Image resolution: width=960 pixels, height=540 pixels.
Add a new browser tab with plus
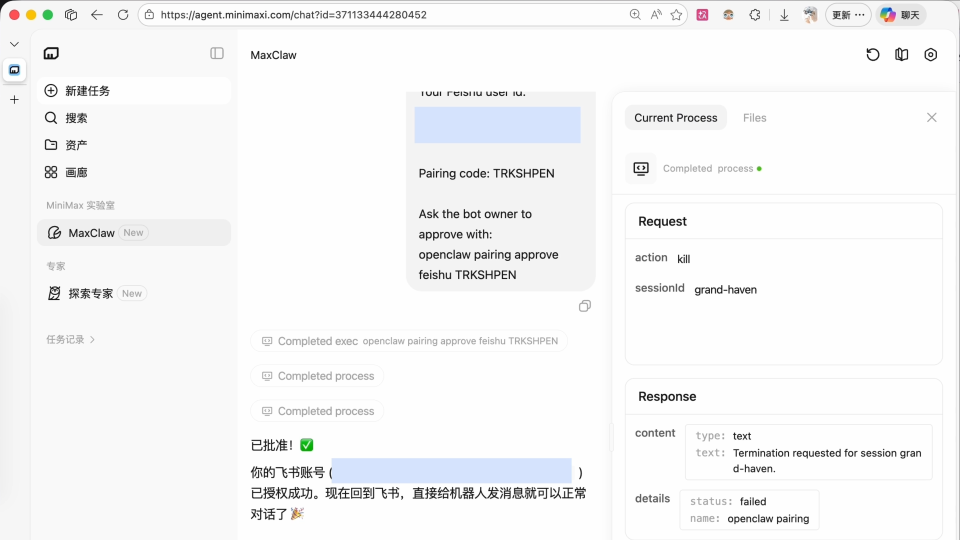coord(14,99)
